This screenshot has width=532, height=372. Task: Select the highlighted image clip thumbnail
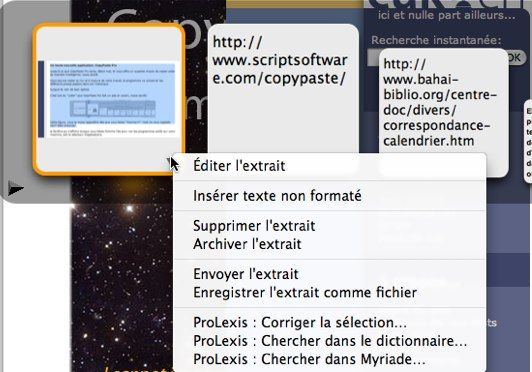point(109,99)
